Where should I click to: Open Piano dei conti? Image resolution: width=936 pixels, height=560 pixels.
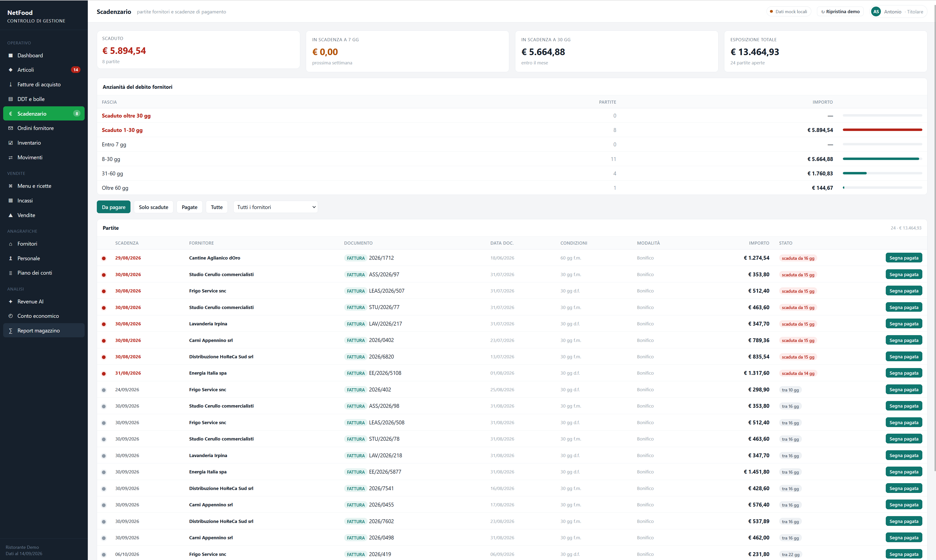point(44,273)
